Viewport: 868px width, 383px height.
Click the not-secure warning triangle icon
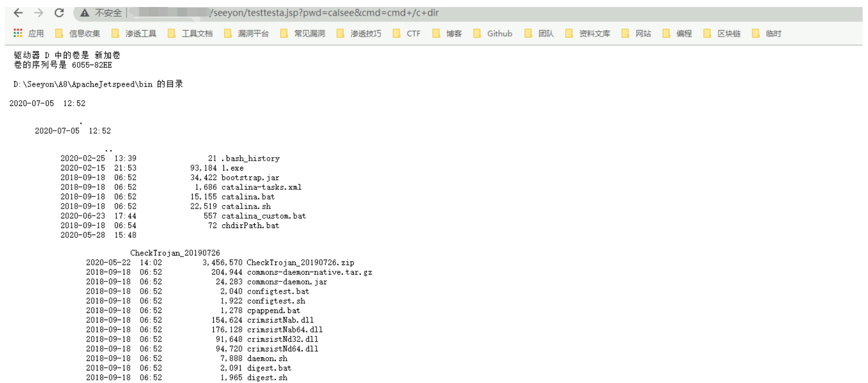click(85, 13)
